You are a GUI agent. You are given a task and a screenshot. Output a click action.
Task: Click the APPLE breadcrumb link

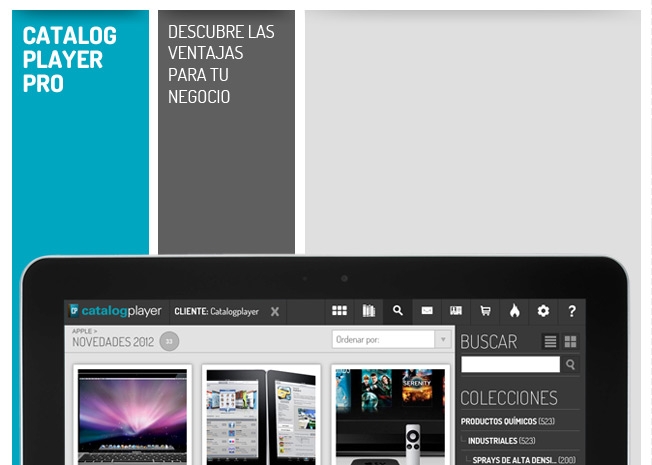pyautogui.click(x=82, y=331)
